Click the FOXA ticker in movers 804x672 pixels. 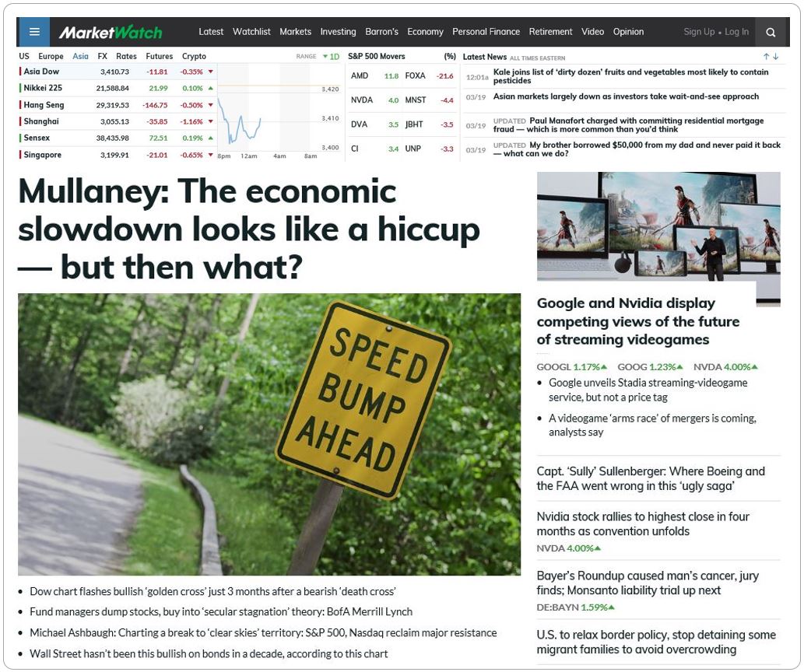(415, 76)
